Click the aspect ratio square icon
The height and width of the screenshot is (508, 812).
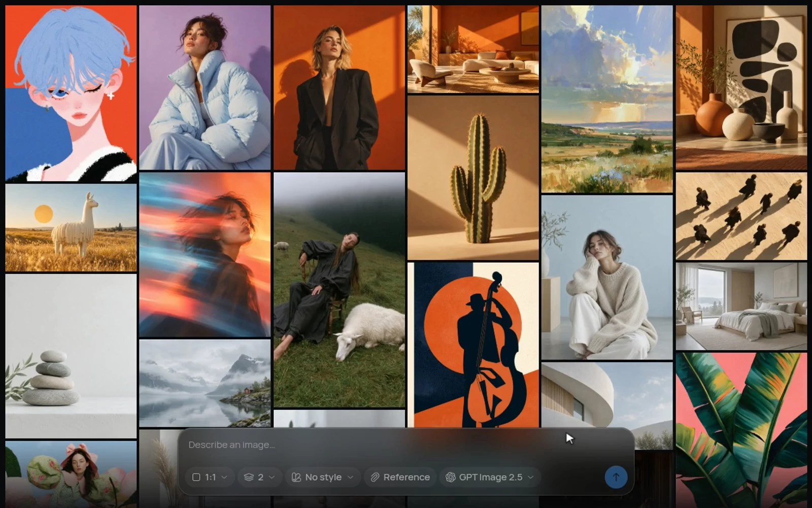[196, 477]
